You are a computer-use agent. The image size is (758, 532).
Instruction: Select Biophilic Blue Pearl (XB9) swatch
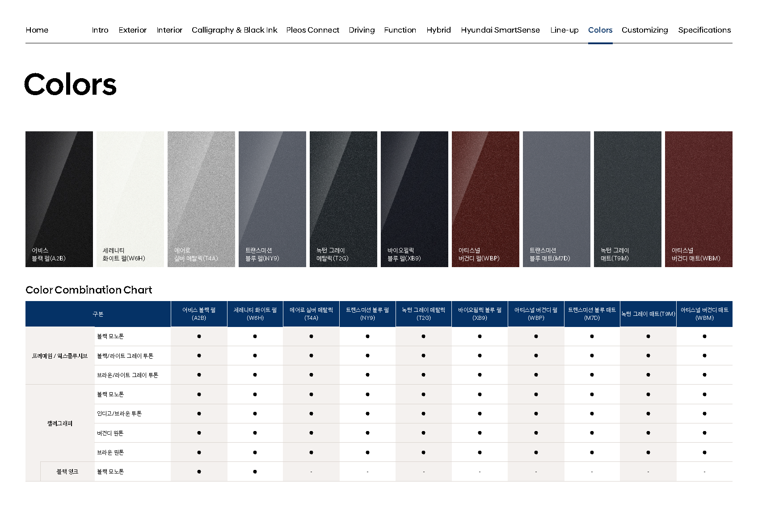[x=414, y=199]
